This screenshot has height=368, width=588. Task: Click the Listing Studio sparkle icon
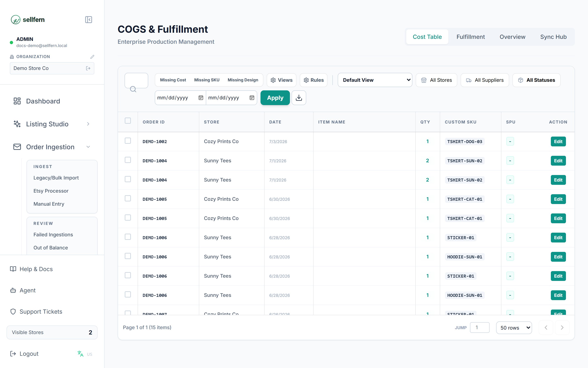17,124
